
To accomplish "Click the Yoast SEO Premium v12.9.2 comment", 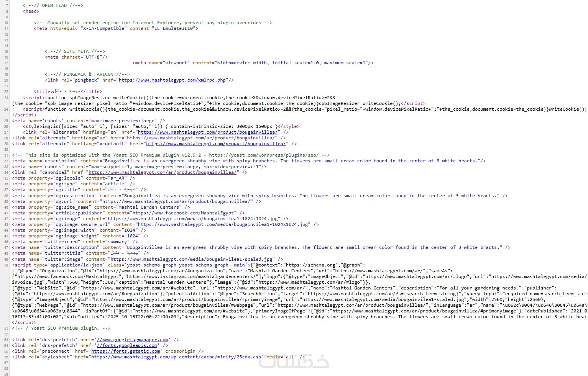I will (x=171, y=155).
